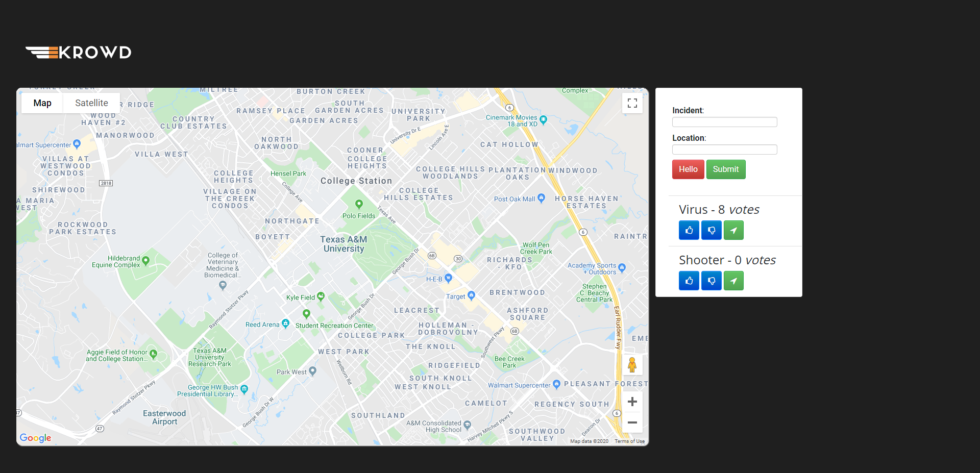Viewport: 980px width, 473px height.
Task: Click the Stephen C. Beachy Central Park label
Action: [595, 293]
